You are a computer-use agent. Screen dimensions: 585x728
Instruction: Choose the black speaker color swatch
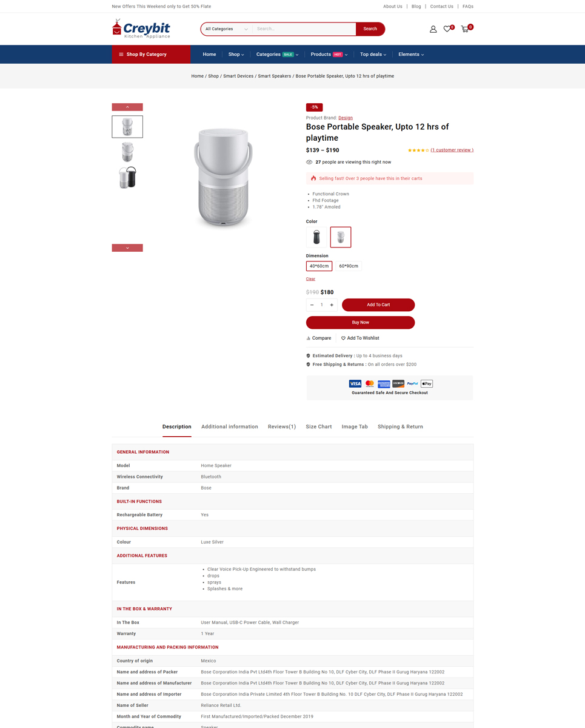pyautogui.click(x=316, y=237)
